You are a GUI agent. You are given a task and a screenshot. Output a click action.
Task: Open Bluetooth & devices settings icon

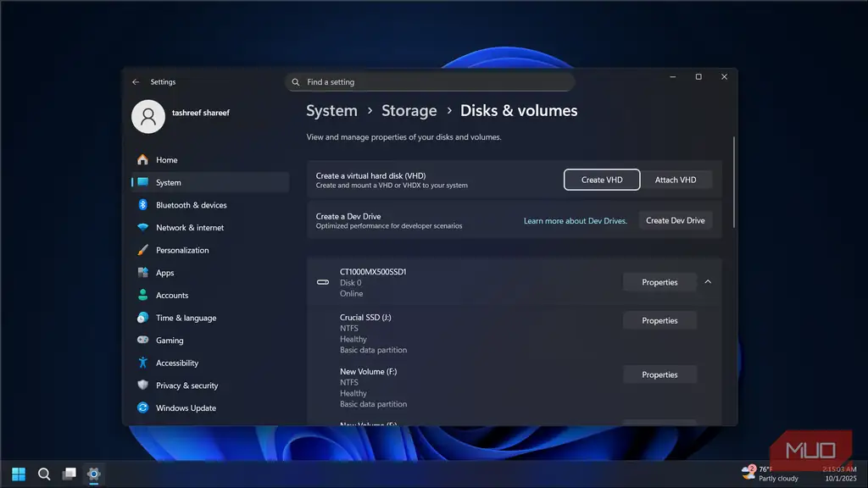pyautogui.click(x=142, y=205)
